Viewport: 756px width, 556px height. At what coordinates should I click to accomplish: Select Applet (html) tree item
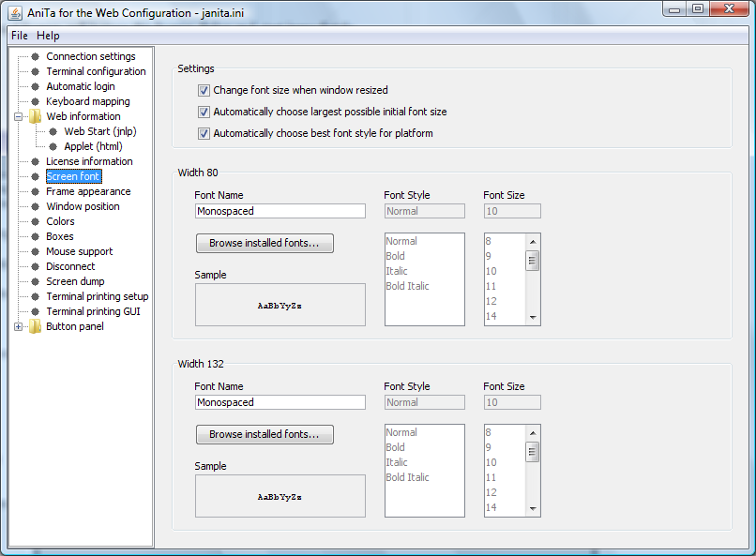pyautogui.click(x=93, y=146)
